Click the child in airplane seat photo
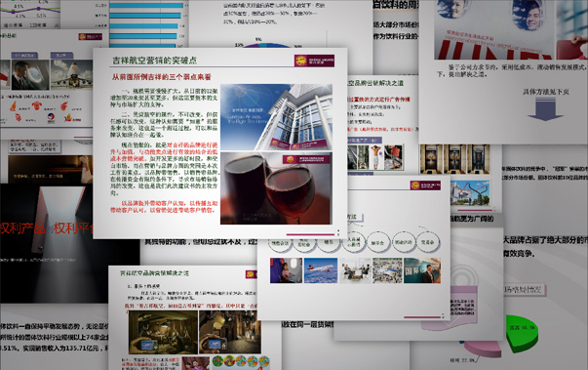The height and width of the screenshot is (370, 588). coord(286,270)
